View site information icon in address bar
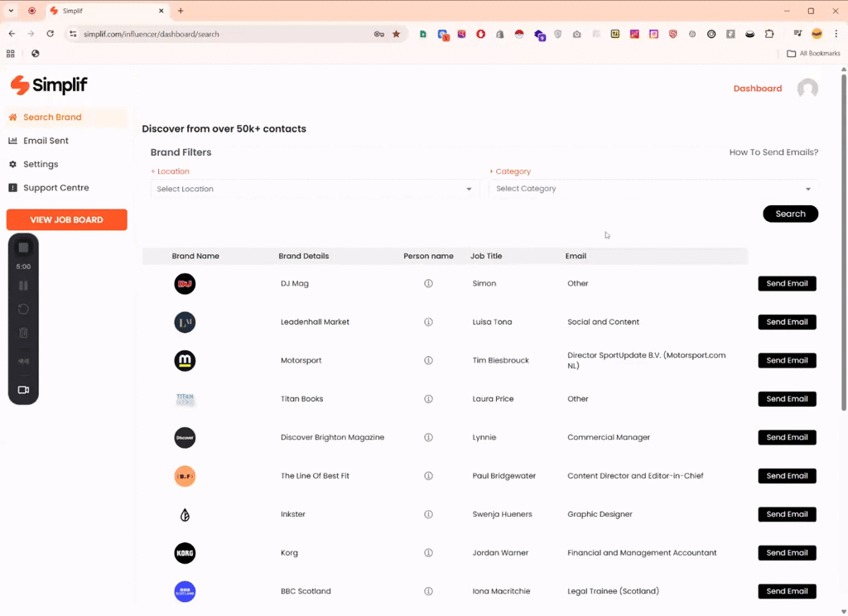848x616 pixels. (73, 34)
